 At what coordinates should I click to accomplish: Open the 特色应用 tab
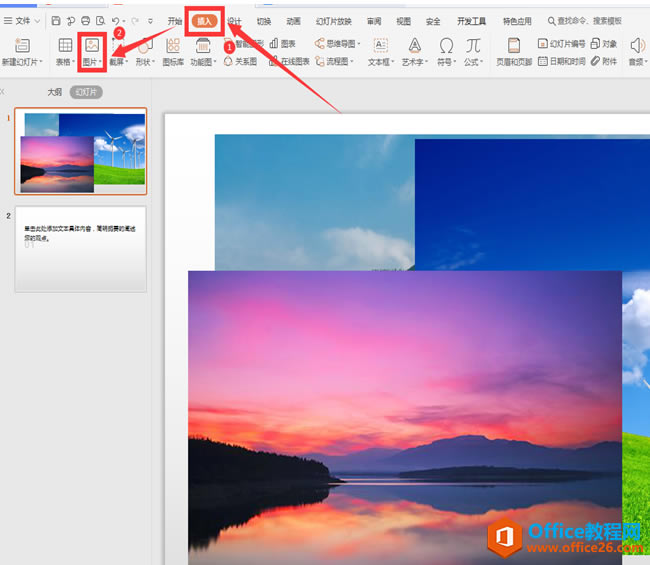(x=517, y=21)
